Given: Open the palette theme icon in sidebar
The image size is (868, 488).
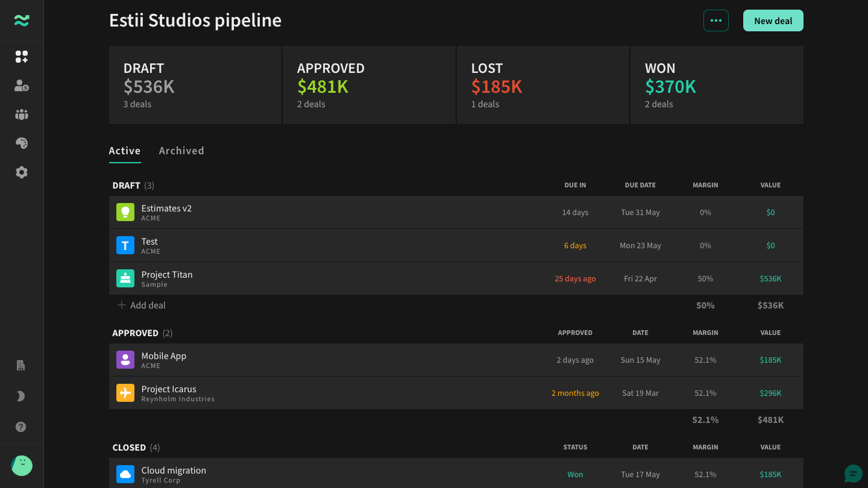Looking at the screenshot, I should [x=22, y=143].
